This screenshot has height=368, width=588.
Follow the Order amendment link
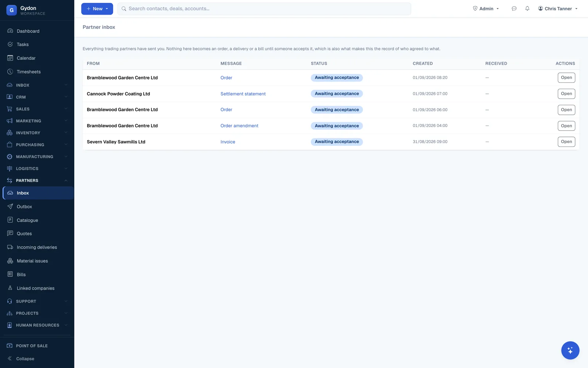coord(239,126)
